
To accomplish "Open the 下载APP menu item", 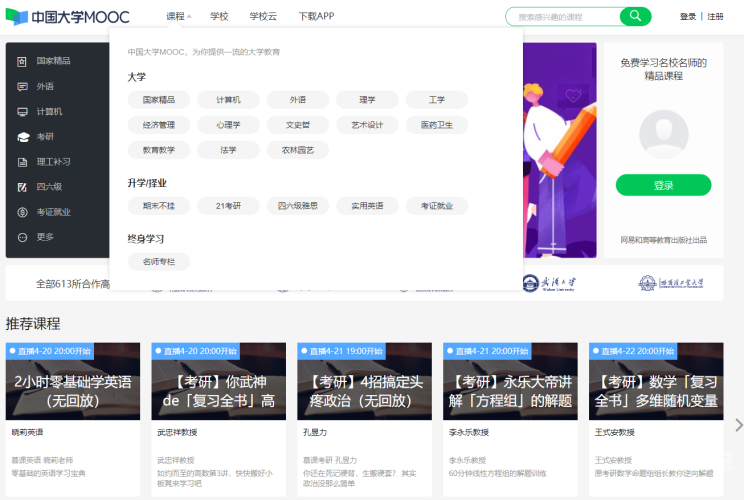I will 316,17.
